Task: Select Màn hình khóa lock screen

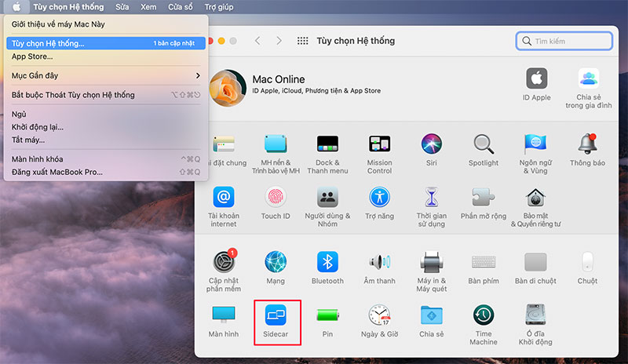Action: [x=106, y=159]
